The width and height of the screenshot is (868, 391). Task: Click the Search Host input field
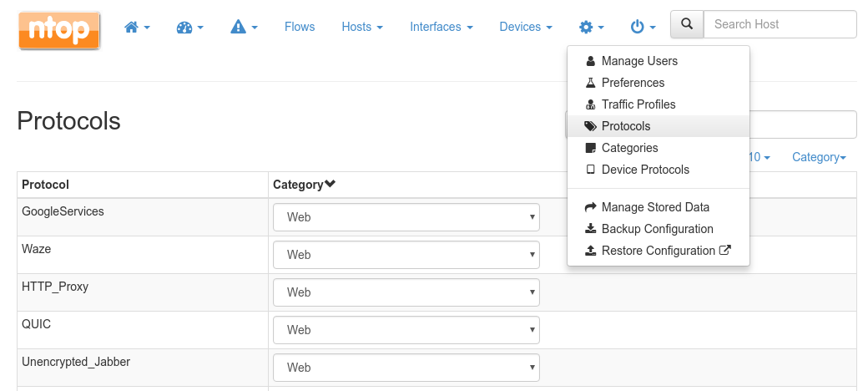click(780, 24)
